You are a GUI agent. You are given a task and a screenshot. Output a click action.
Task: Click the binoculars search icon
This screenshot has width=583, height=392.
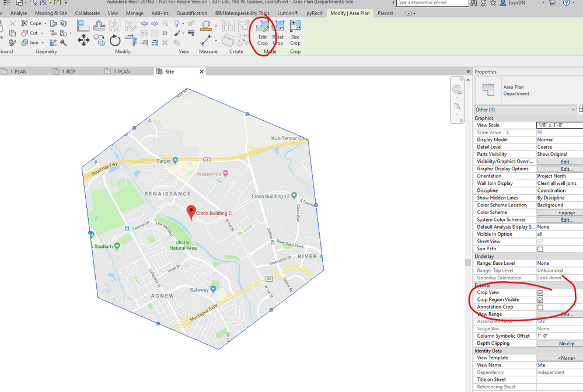(474, 3)
